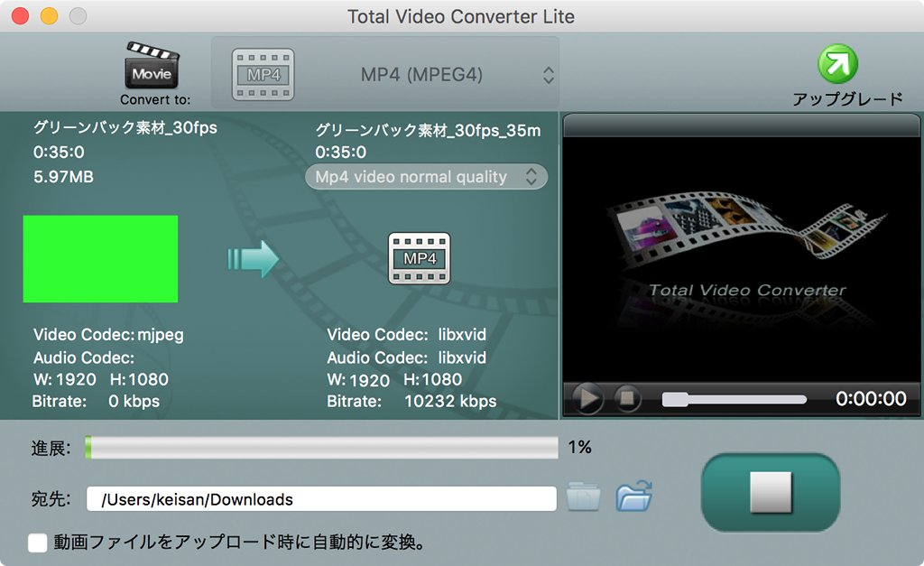The height and width of the screenshot is (566, 924).
Task: Open the MP4 (MPEG4) format dropdown
Action: point(385,74)
